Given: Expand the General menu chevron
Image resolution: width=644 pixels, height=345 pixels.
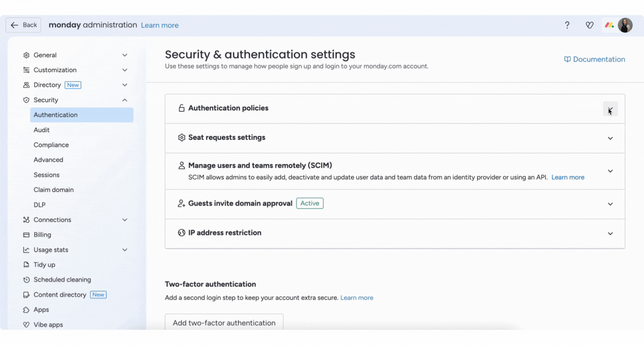Looking at the screenshot, I should (x=125, y=55).
